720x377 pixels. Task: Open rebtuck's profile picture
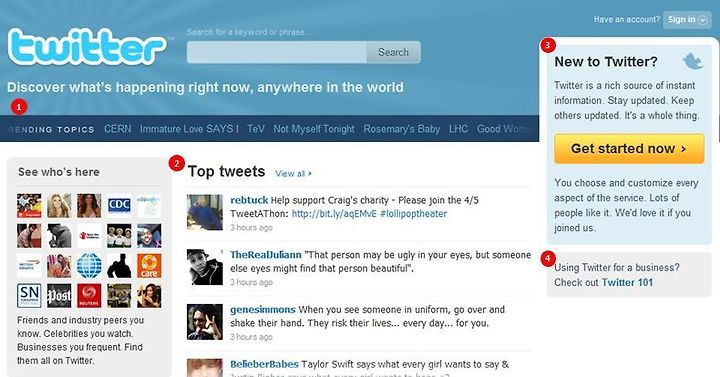point(205,212)
